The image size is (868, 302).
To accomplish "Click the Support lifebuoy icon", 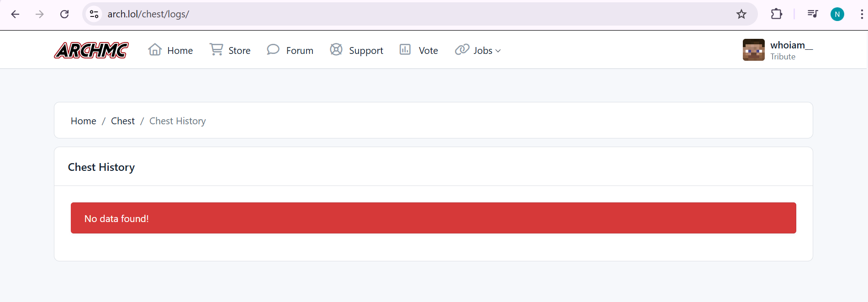I will pyautogui.click(x=336, y=49).
